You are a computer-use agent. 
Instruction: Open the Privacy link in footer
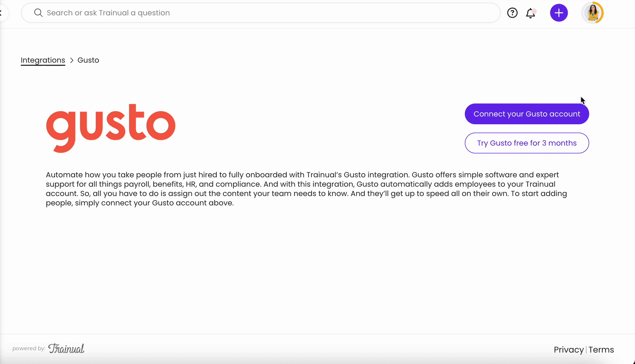click(569, 350)
